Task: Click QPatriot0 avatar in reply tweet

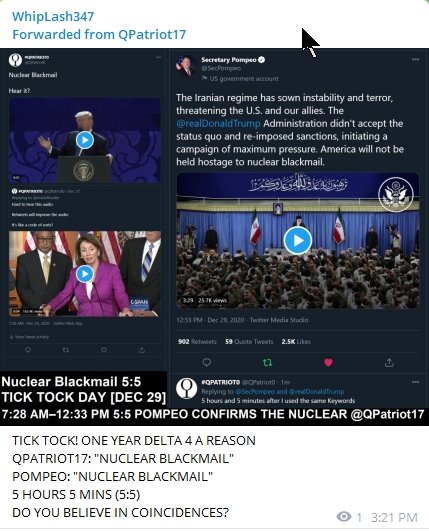Action: coord(186,388)
